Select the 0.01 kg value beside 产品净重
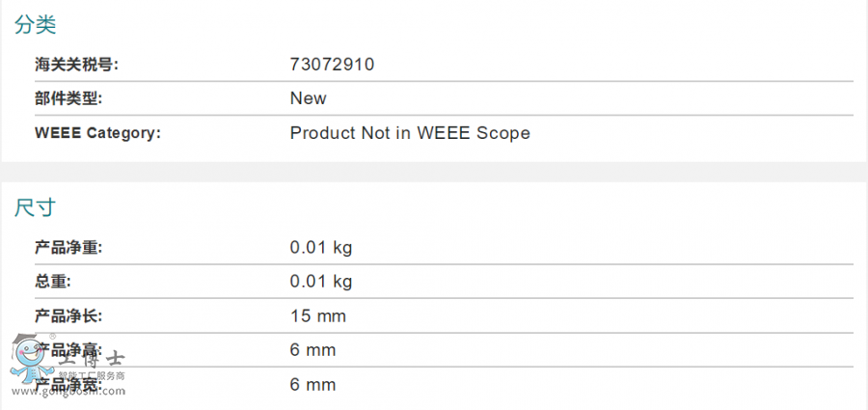868x410 pixels. point(321,248)
